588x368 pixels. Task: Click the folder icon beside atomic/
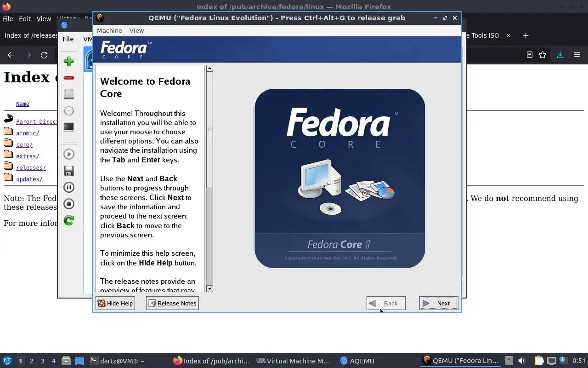(8, 132)
